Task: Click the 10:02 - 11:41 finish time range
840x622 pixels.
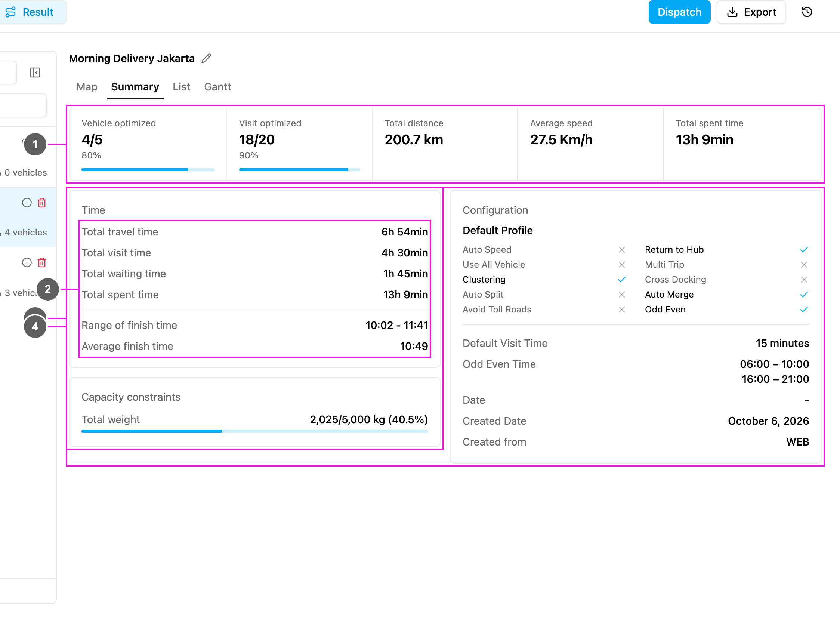Action: (397, 325)
